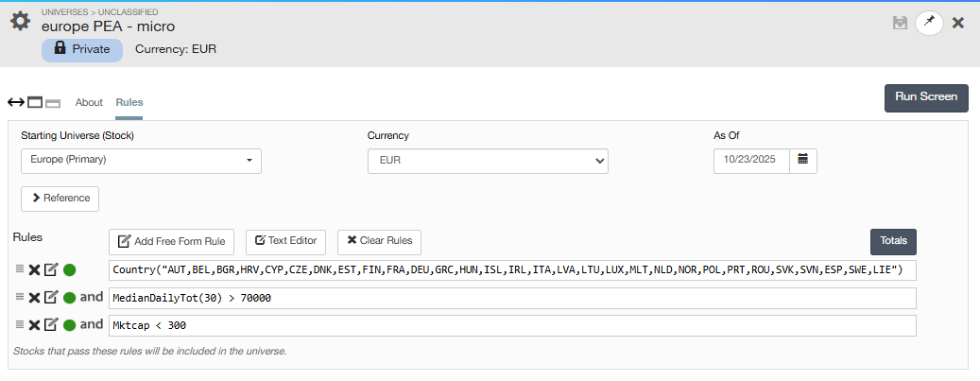The width and height of the screenshot is (980, 381).
Task: Edit the MedianDailyTot rule using pencil icon
Action: pos(51,298)
